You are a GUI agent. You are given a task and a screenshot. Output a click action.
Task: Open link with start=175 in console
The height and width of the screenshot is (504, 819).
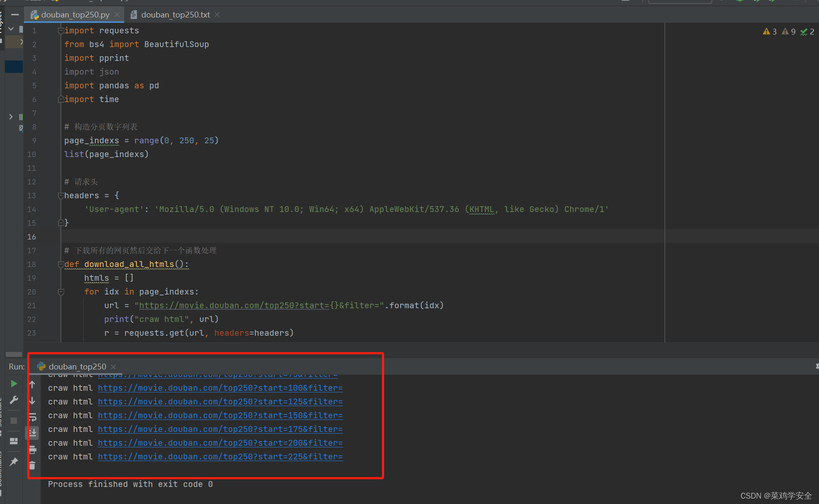pyautogui.click(x=220, y=429)
